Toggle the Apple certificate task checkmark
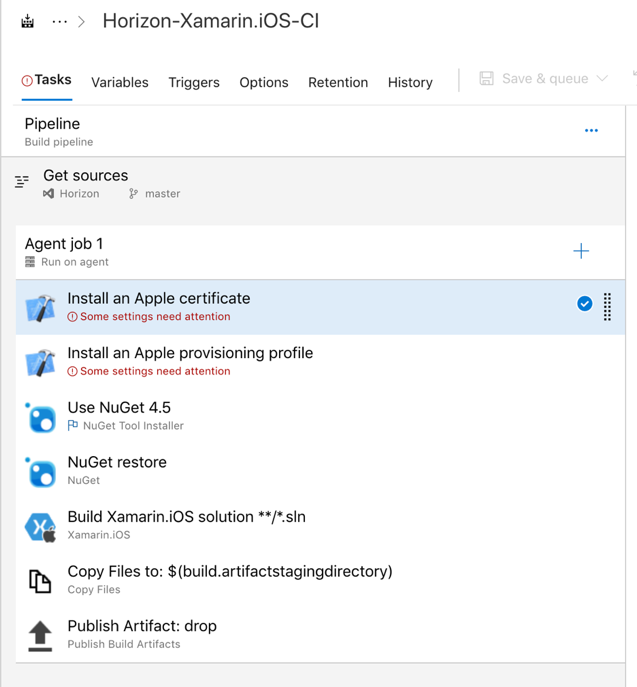This screenshot has width=637, height=687. pos(584,304)
